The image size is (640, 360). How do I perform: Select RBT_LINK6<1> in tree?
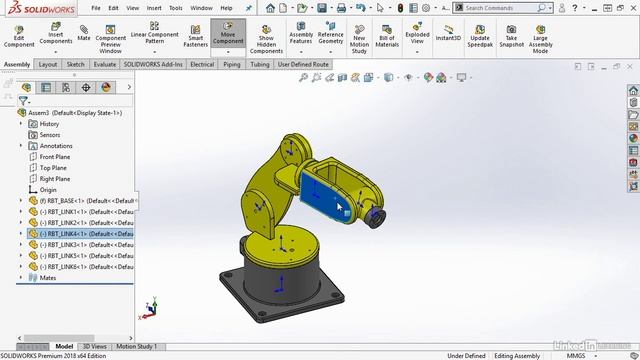(x=80, y=267)
